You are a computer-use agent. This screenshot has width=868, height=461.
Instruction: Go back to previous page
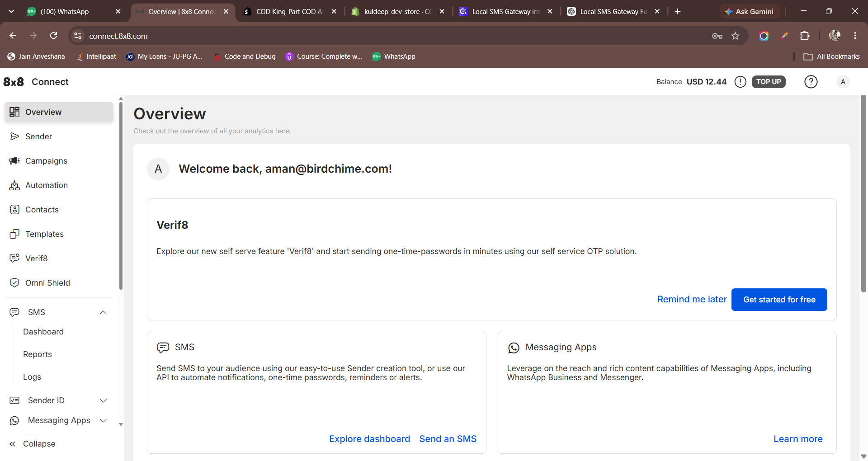pos(13,36)
